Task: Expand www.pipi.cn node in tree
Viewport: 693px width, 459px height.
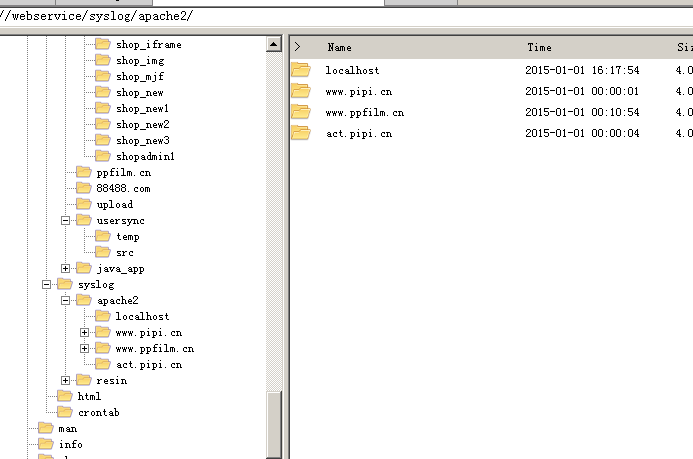Action: [x=84, y=333]
